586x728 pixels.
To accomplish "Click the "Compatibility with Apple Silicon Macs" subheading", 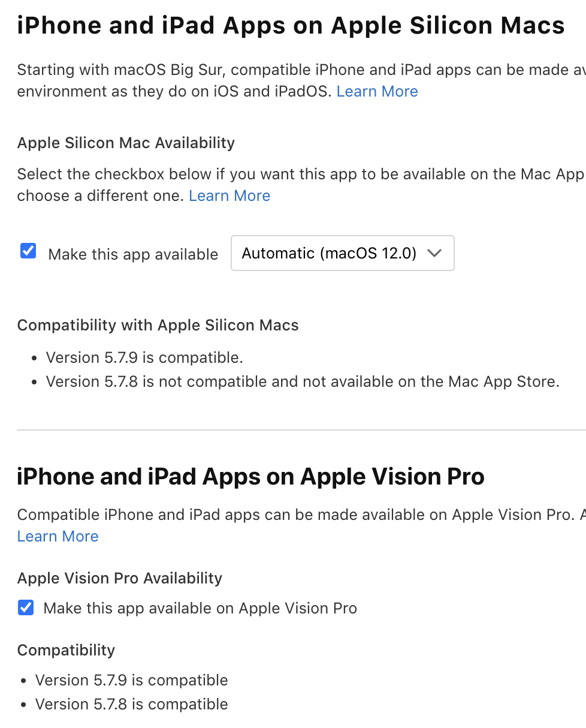I will [158, 326].
